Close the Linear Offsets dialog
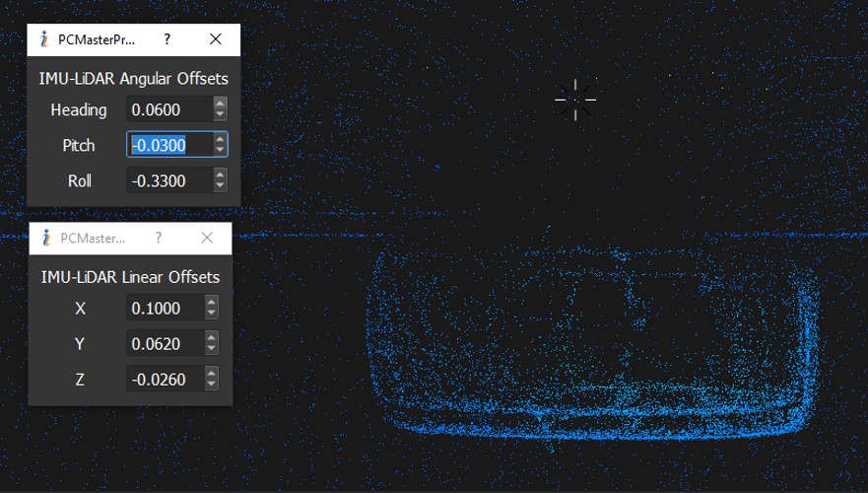 tap(207, 239)
